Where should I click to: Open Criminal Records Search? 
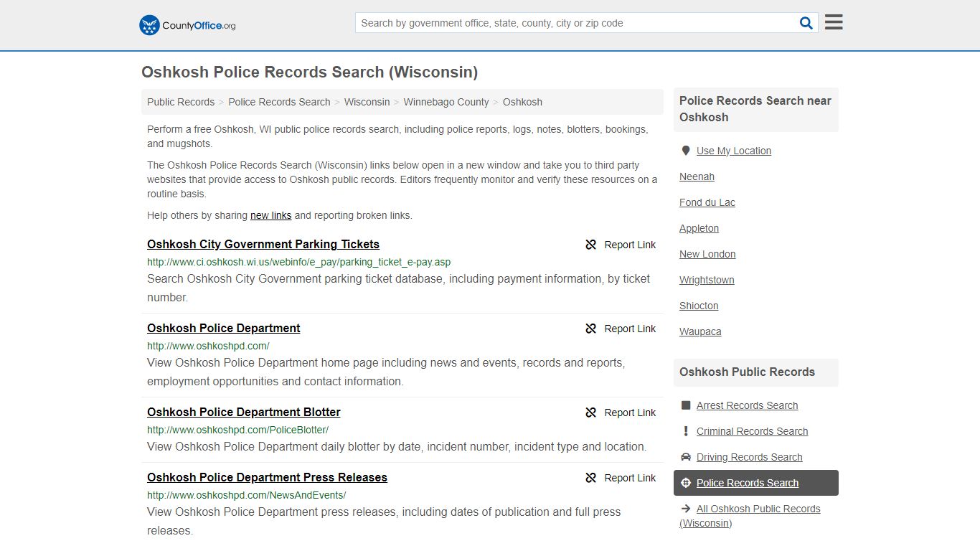[752, 431]
